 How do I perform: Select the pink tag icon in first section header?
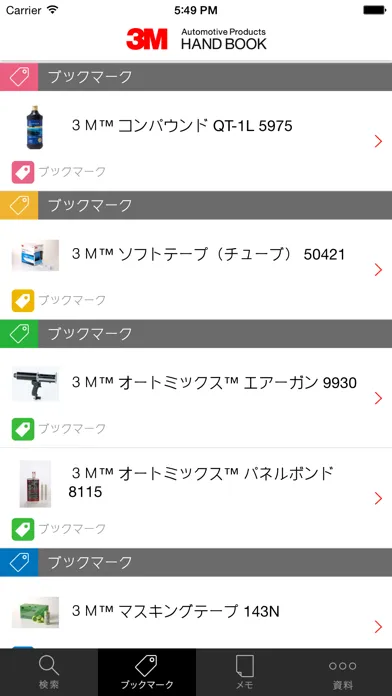(19, 77)
